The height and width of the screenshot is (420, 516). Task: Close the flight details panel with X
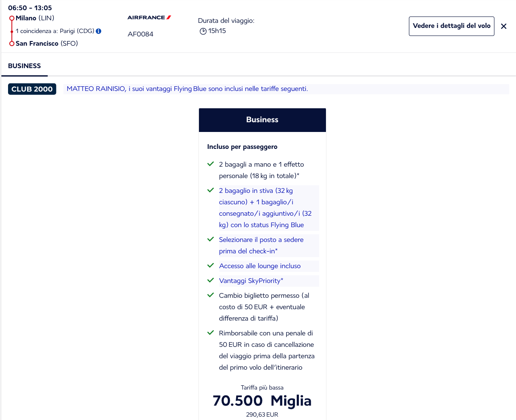click(x=504, y=26)
